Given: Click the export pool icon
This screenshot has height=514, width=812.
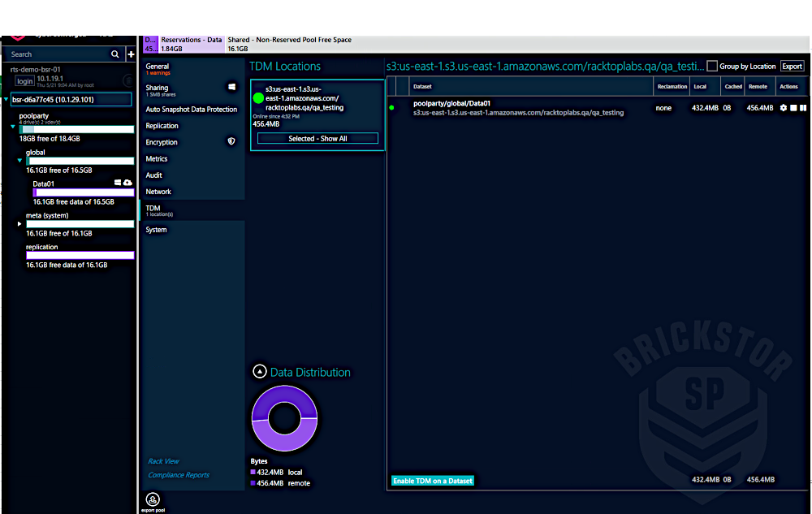Looking at the screenshot, I should 153,499.
